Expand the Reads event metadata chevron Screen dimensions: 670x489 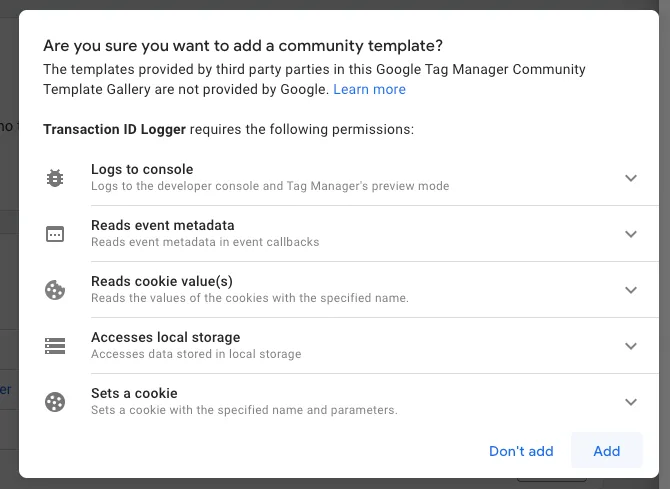pos(631,234)
